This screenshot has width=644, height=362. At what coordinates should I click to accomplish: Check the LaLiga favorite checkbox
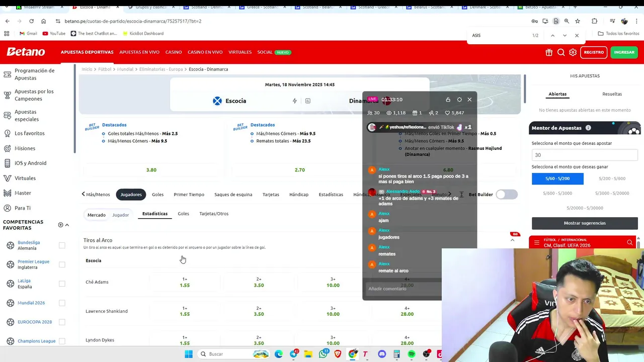pos(62,284)
